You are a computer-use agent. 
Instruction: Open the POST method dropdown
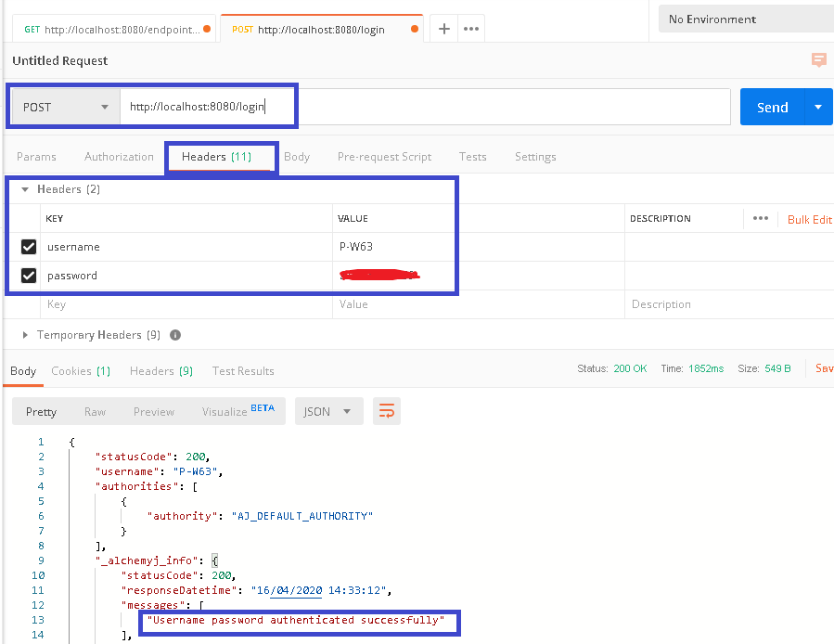[x=66, y=107]
